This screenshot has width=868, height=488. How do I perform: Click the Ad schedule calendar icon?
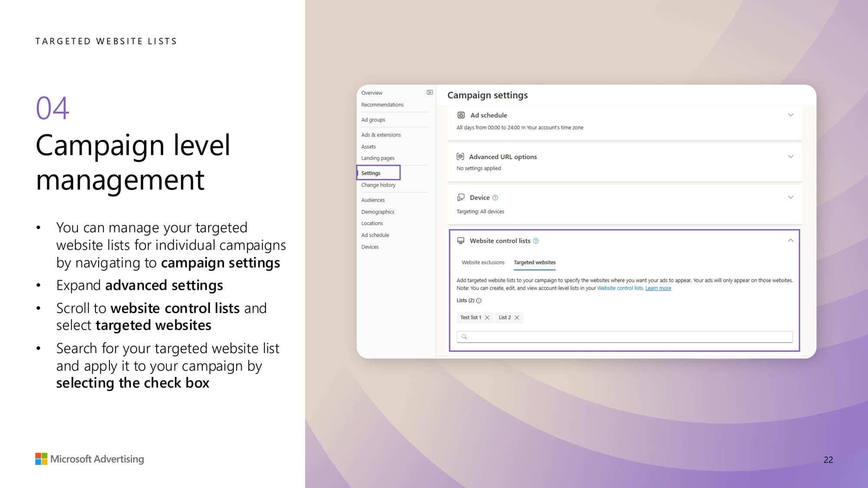(461, 115)
